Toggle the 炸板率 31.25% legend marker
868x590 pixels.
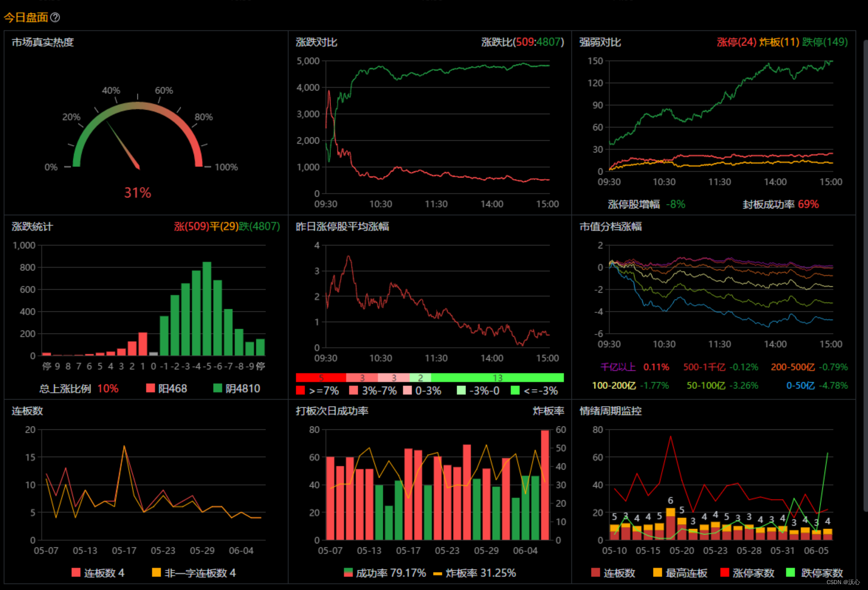click(437, 573)
